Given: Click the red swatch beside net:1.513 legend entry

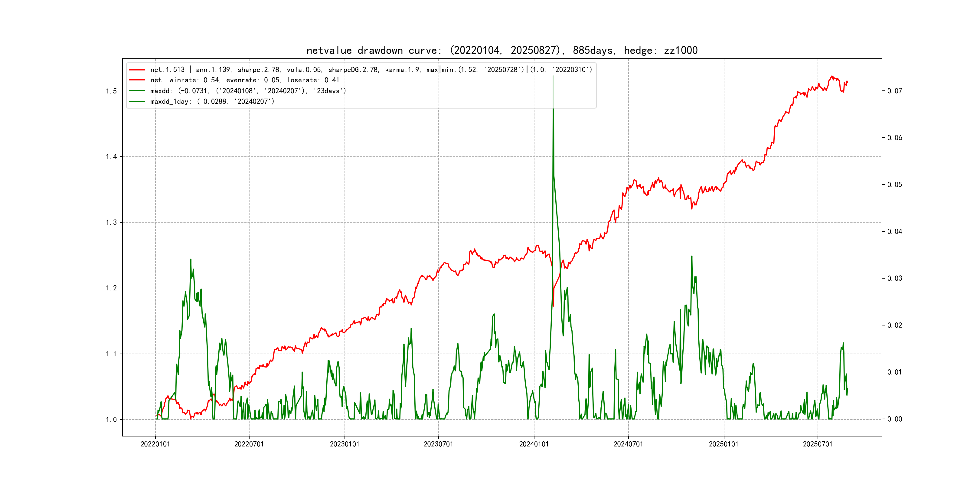Looking at the screenshot, I should point(137,70).
